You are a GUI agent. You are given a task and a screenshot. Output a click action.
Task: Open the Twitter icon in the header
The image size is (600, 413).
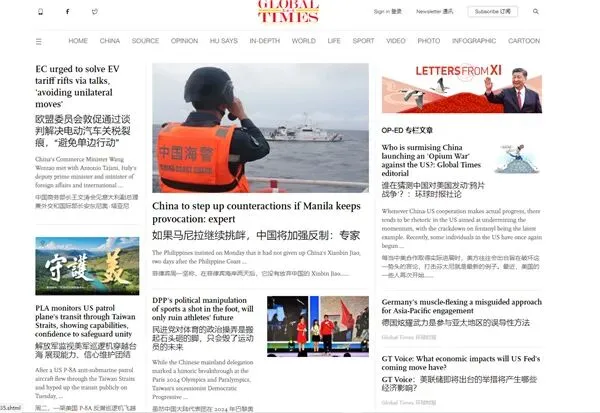pos(95,11)
